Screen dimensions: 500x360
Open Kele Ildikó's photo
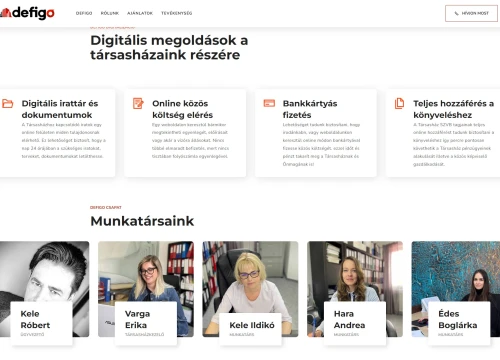(250, 277)
